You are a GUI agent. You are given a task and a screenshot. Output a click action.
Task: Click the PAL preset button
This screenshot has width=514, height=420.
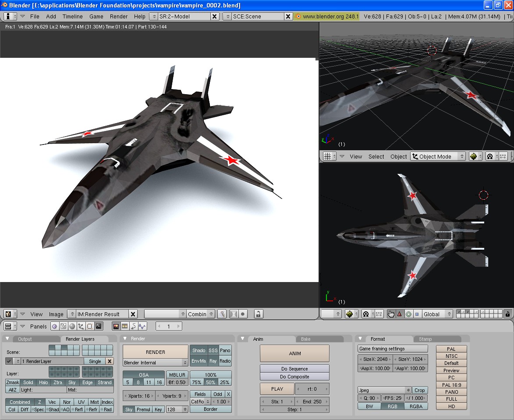point(451,349)
